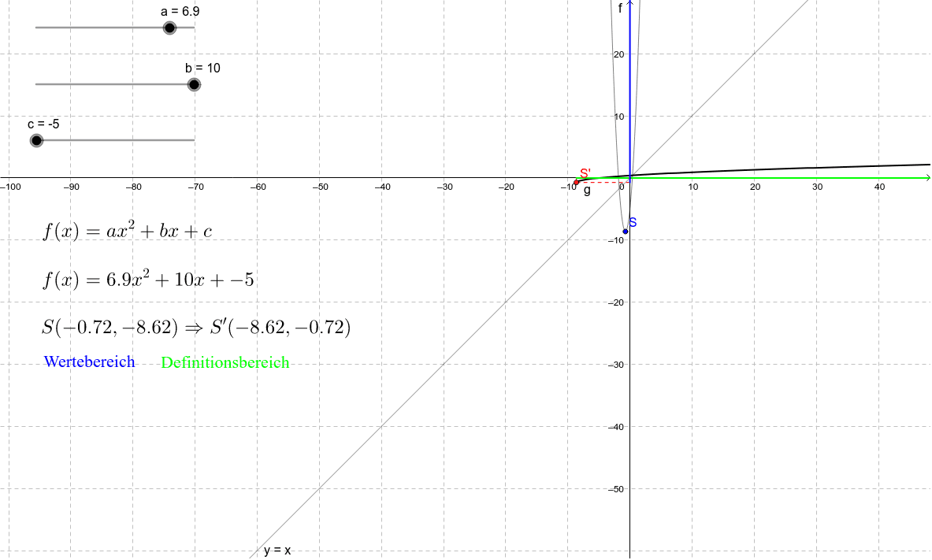Click the slider label c = -5
This screenshot has height=560, width=932.
[43, 124]
